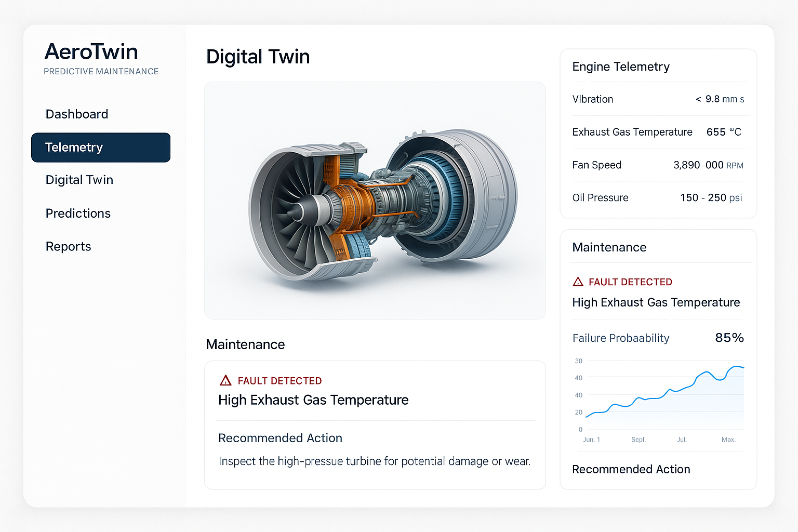The width and height of the screenshot is (798, 532).
Task: Click FAULT DETECTED text in the right panel
Action: [630, 282]
